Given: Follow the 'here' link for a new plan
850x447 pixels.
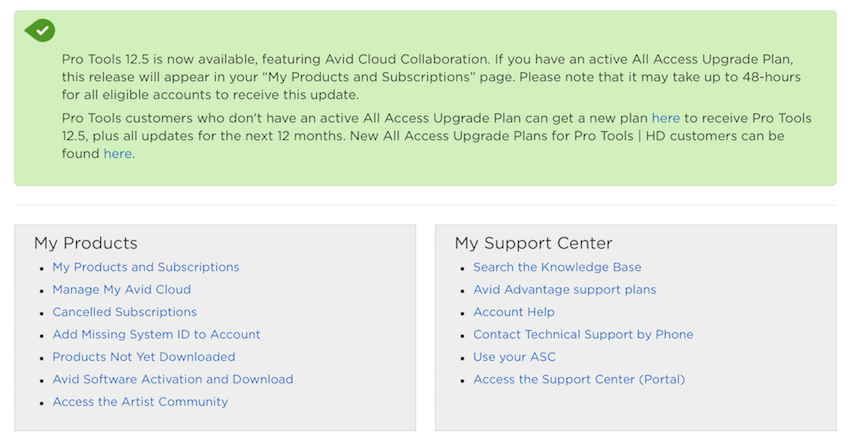Looking at the screenshot, I should (x=665, y=118).
